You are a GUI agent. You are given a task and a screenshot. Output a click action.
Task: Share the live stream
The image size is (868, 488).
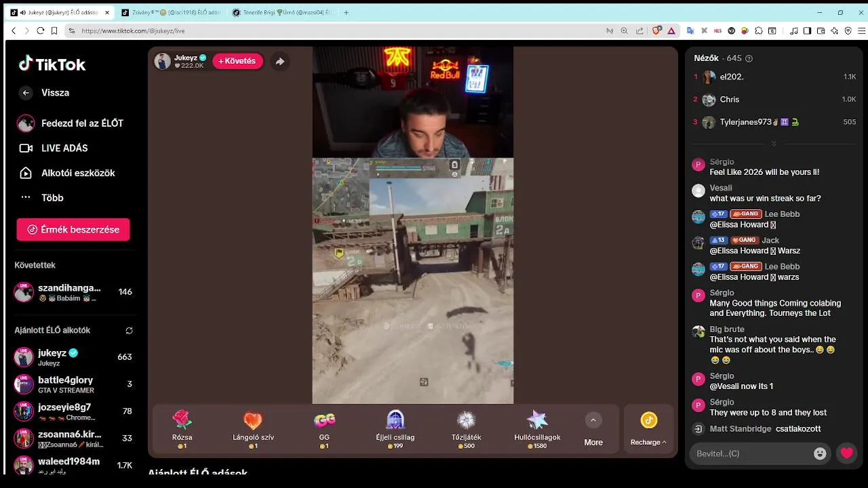coord(279,62)
